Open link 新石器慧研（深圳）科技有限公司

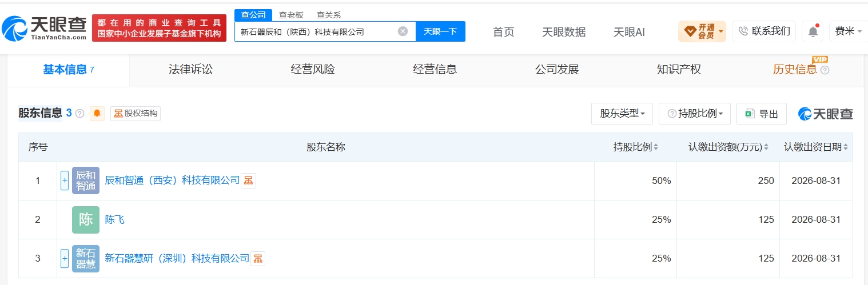point(177,259)
